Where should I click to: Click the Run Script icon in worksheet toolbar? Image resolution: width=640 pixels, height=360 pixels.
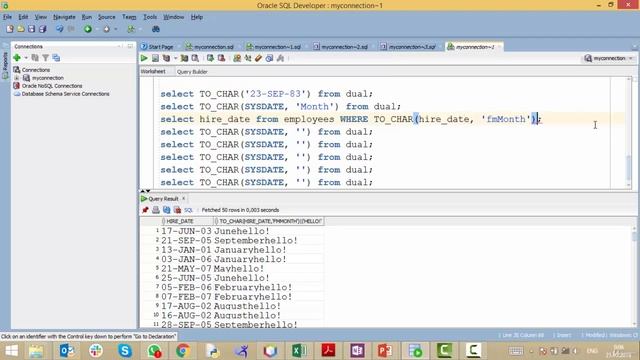pos(155,58)
